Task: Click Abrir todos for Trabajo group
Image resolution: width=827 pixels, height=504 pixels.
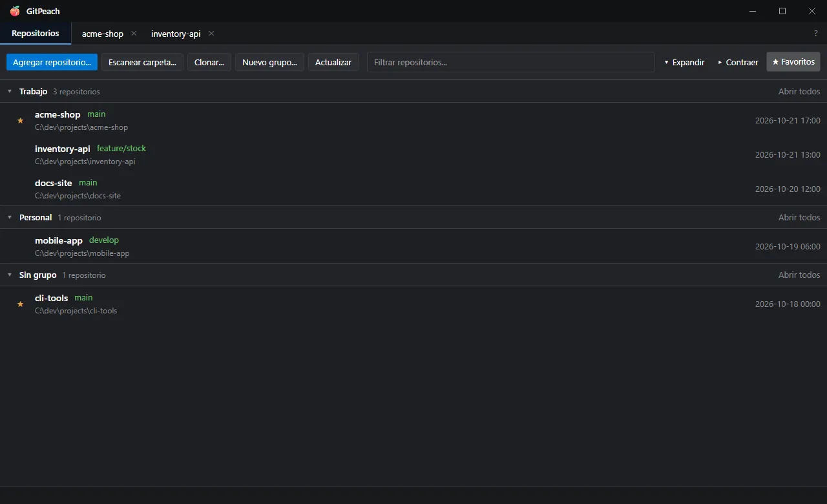Action: pos(799,92)
